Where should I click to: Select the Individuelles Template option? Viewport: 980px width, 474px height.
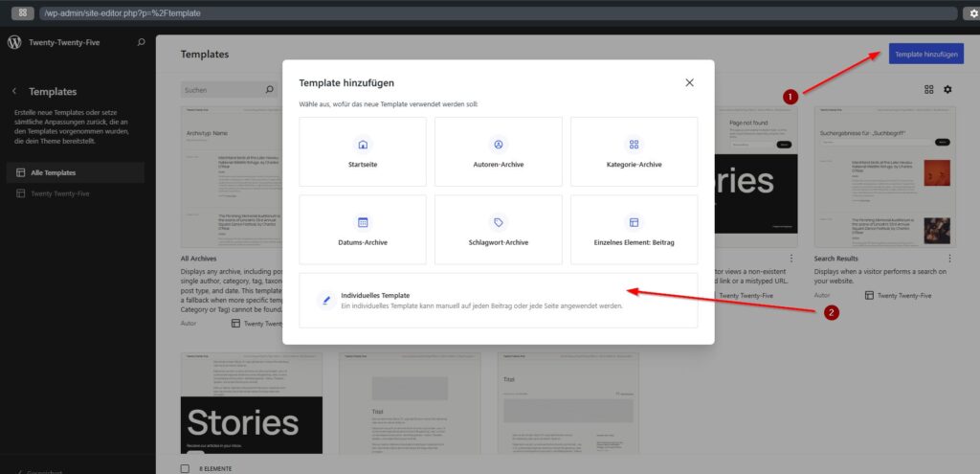click(498, 300)
